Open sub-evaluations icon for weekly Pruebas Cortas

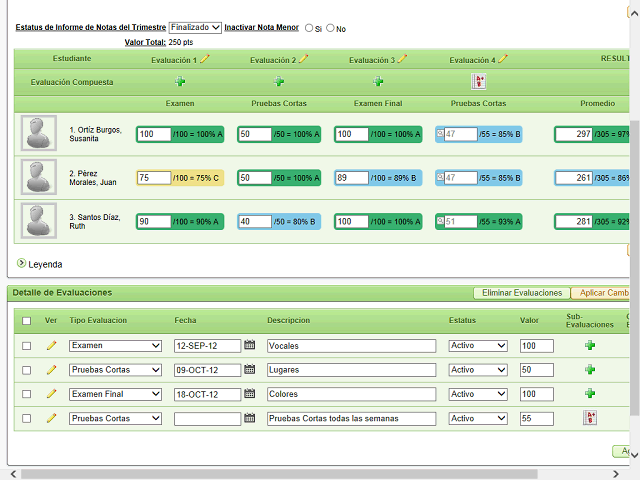point(590,418)
